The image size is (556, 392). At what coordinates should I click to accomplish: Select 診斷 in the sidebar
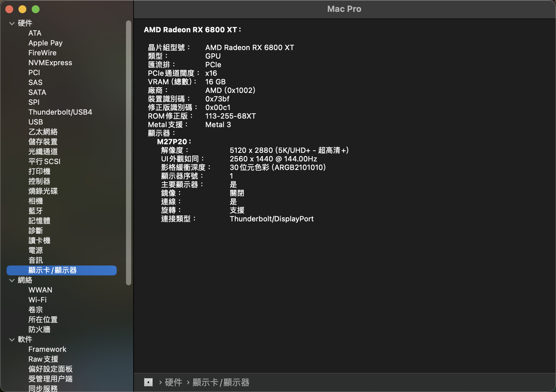[x=36, y=231]
